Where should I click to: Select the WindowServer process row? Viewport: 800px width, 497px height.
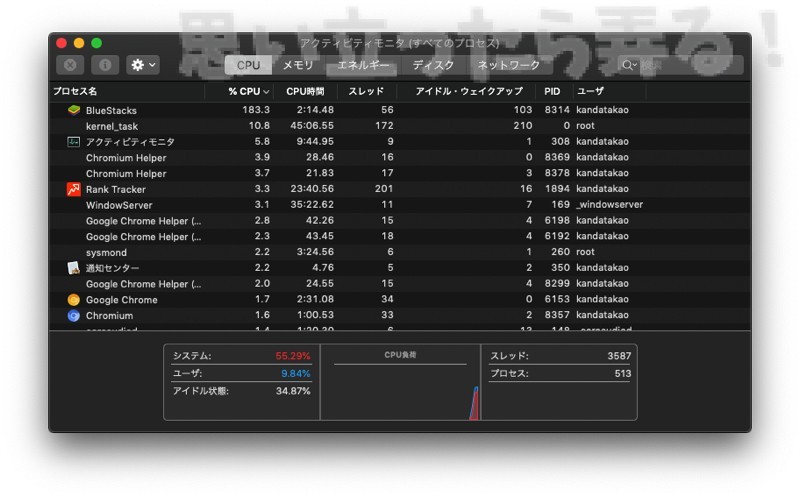pyautogui.click(x=399, y=205)
